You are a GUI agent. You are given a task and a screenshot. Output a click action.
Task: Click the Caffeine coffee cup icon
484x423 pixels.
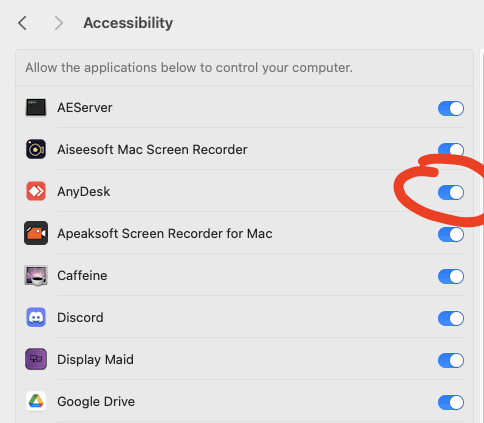[x=36, y=276]
